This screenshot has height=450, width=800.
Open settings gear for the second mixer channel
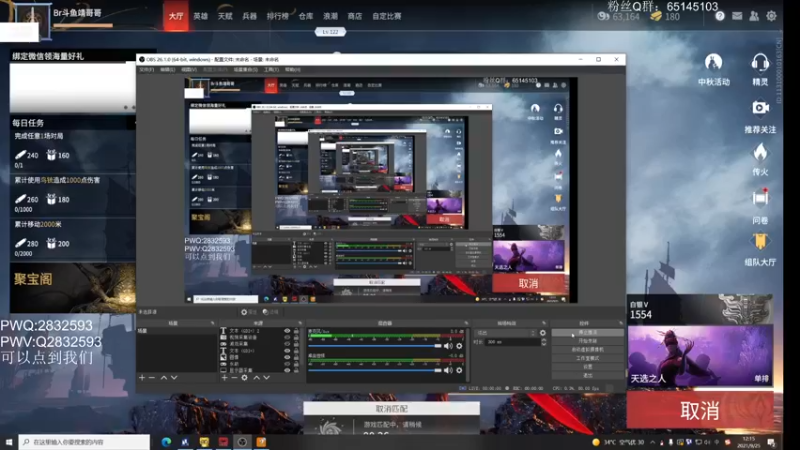pos(459,370)
